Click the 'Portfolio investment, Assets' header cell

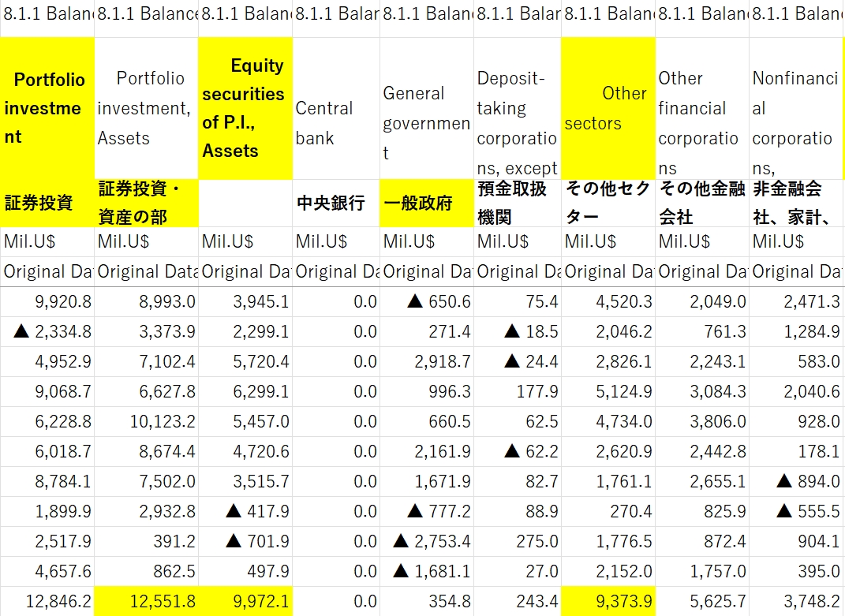point(145,108)
